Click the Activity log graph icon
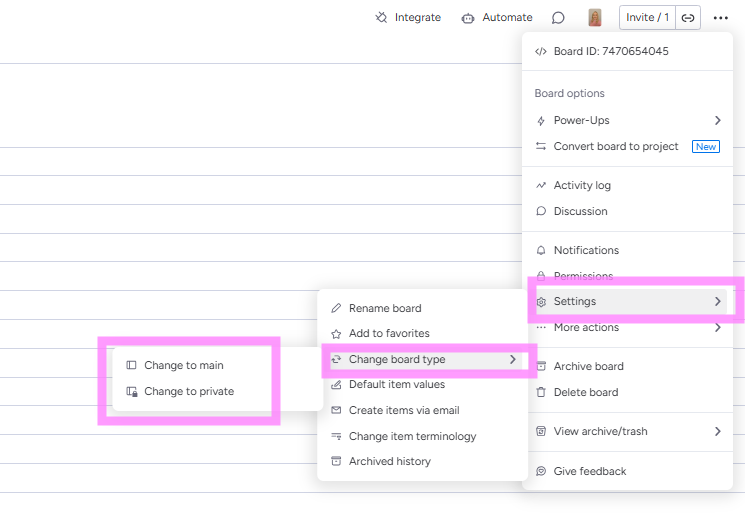Image resolution: width=745 pixels, height=517 pixels. click(x=541, y=185)
